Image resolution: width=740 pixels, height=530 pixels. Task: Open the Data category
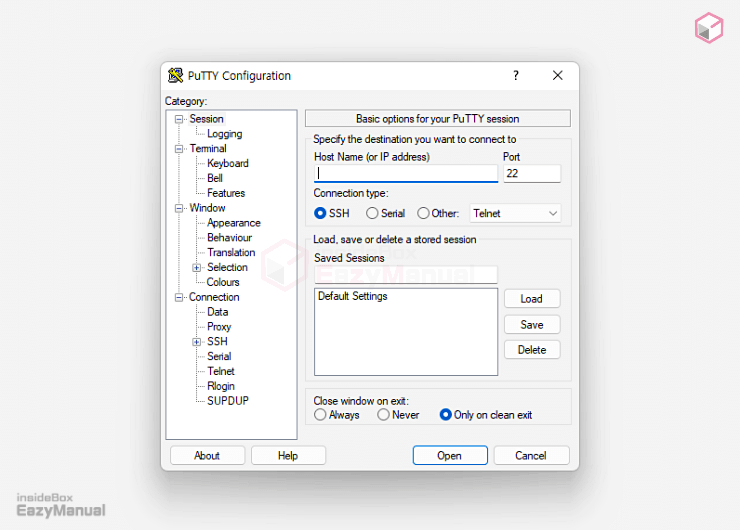pyautogui.click(x=218, y=312)
